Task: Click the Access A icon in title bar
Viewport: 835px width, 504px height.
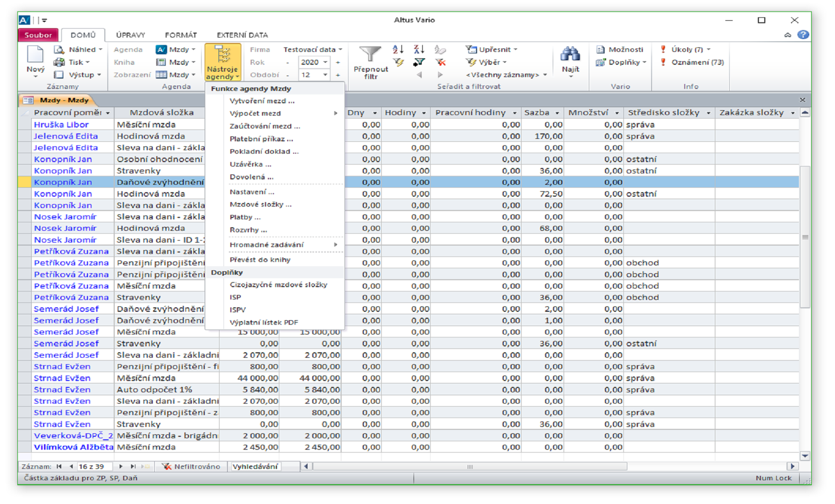Action: (24, 20)
